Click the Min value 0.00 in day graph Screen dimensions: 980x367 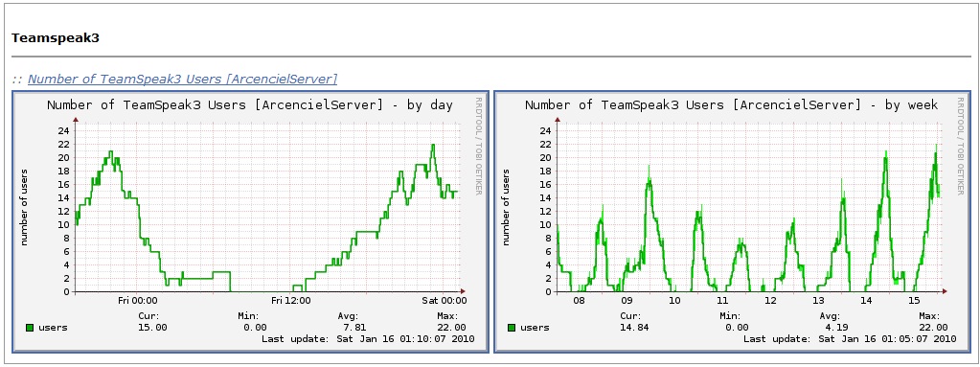pos(255,327)
